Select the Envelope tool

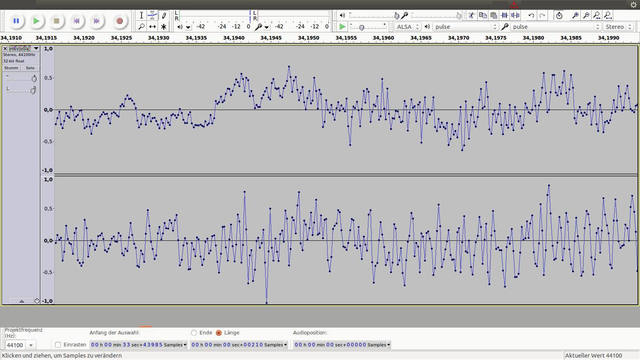(152, 16)
